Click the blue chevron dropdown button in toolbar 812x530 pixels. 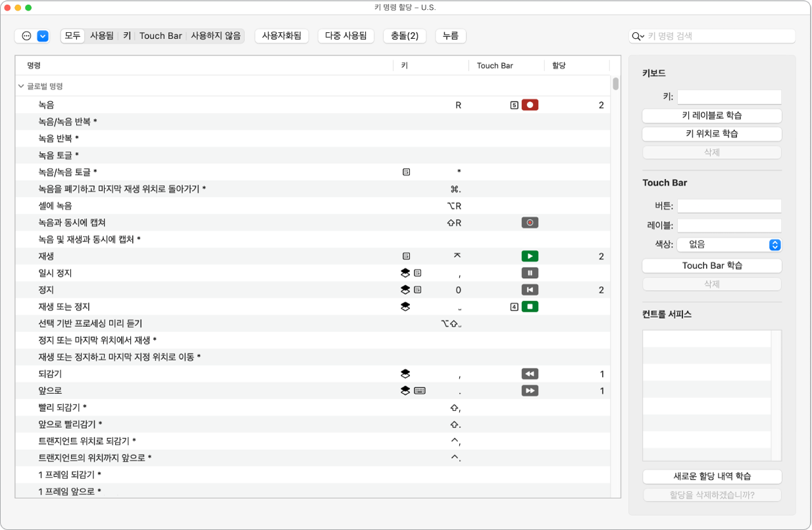43,36
